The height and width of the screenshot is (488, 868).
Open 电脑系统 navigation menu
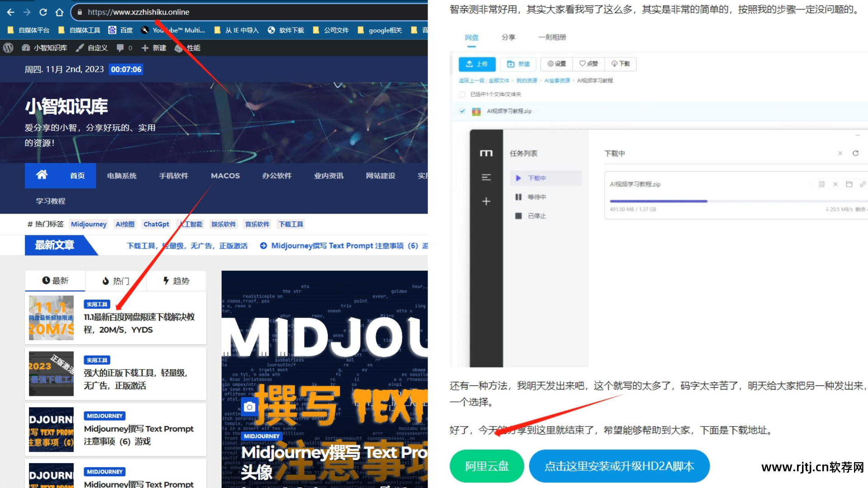coord(122,176)
